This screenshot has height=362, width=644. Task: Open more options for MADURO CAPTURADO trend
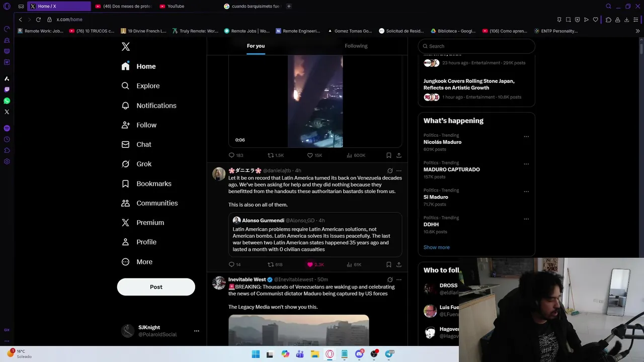click(526, 164)
